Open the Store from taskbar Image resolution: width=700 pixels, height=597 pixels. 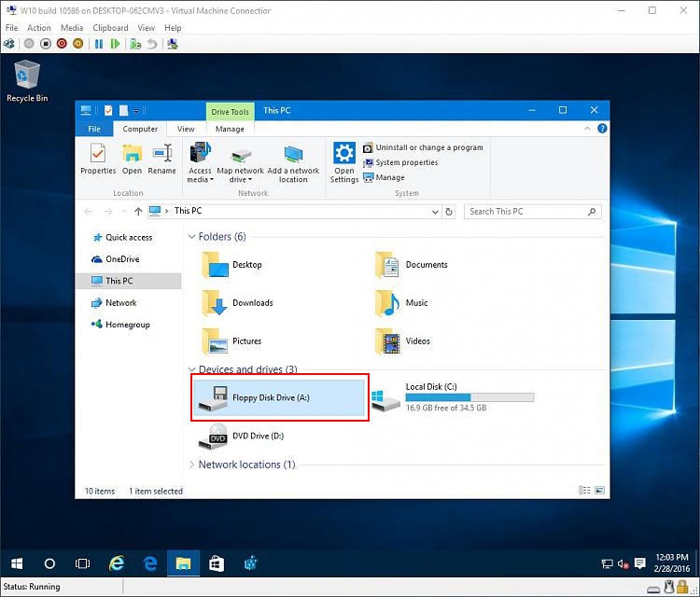[217, 564]
